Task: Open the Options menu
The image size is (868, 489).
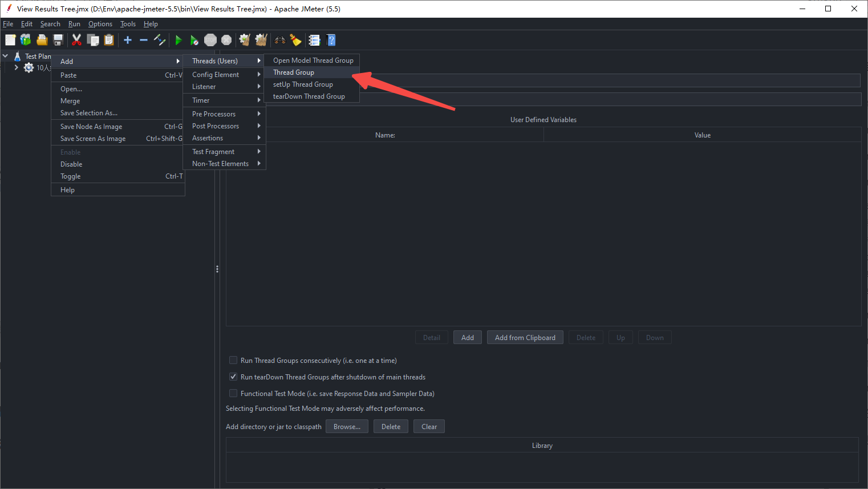Action: coord(100,24)
